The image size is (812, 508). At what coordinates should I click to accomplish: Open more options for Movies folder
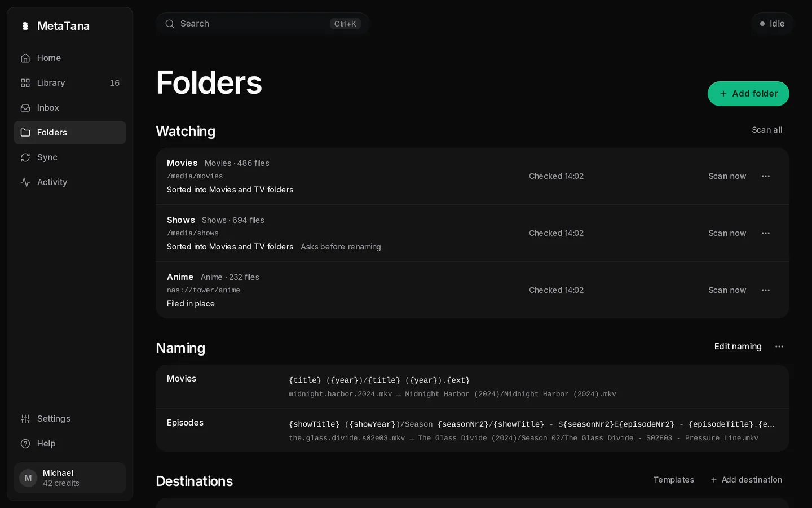click(x=766, y=176)
